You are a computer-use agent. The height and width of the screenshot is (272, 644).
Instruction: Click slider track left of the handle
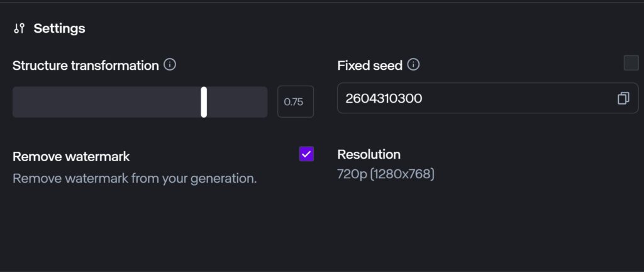click(x=107, y=102)
